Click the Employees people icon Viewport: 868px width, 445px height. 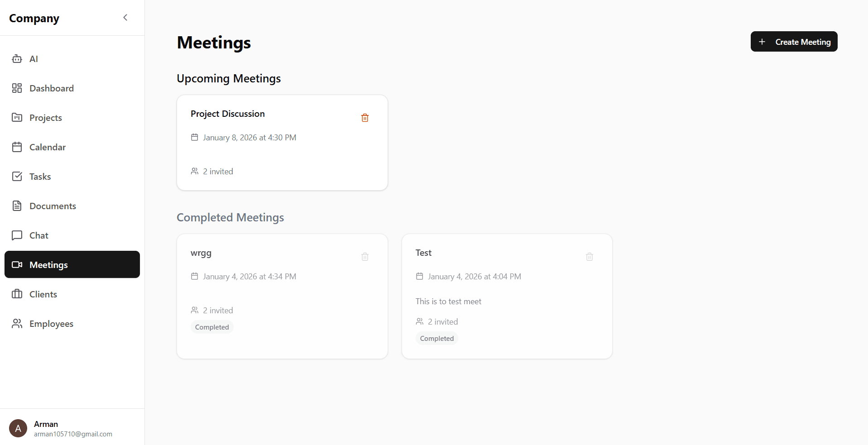(x=17, y=323)
